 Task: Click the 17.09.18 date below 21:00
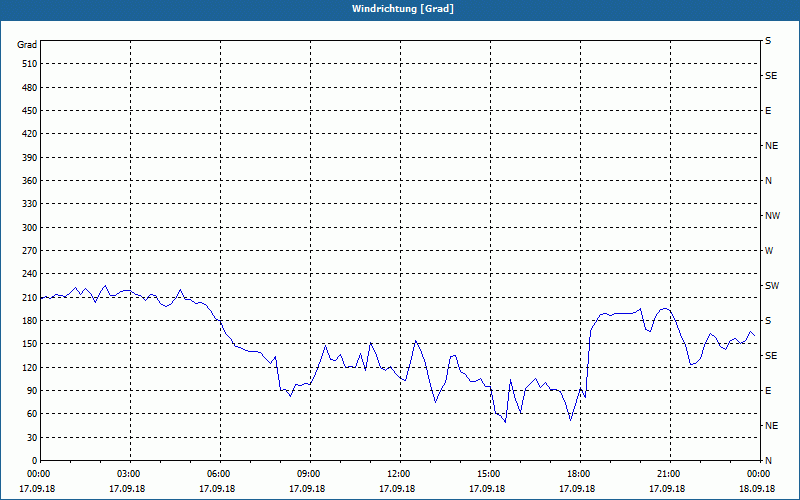click(667, 489)
